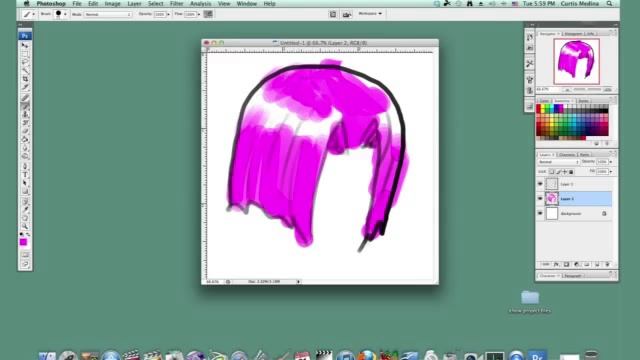This screenshot has width=640, height=360.
Task: Switch to the Styles tab
Action: point(584,100)
